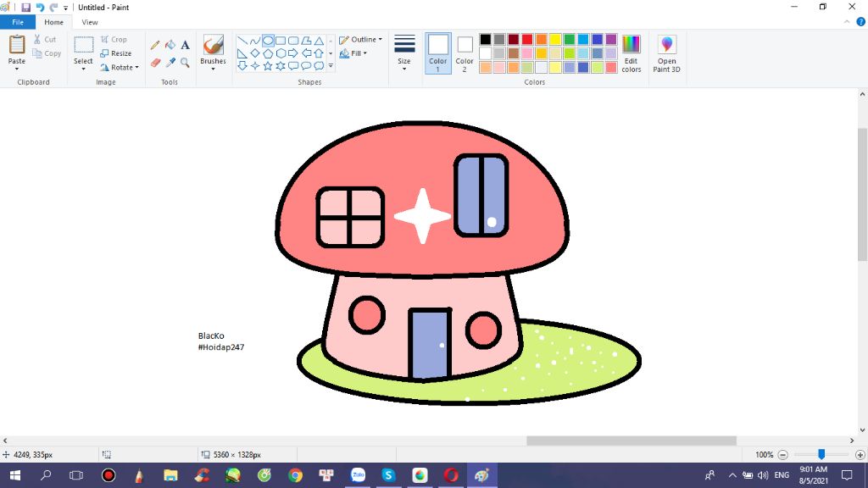Click the horizontal scrollbar thumb
The width and height of the screenshot is (868, 488).
(x=631, y=441)
